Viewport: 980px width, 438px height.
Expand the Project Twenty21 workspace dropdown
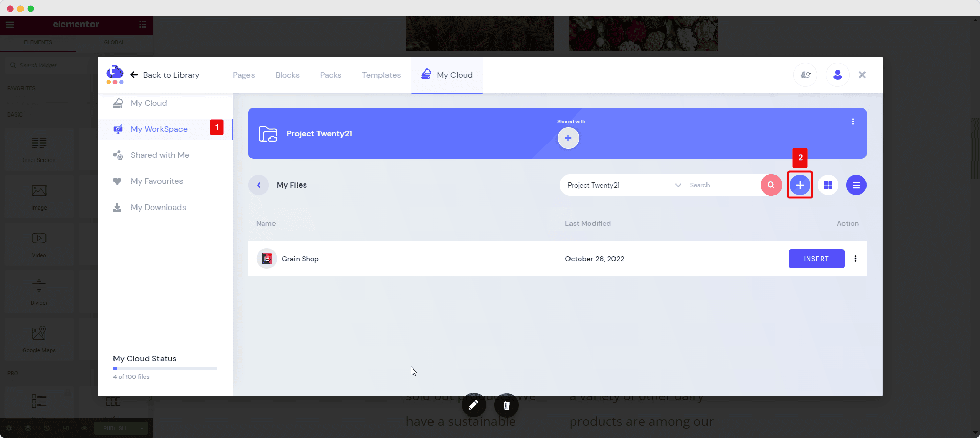[678, 185]
